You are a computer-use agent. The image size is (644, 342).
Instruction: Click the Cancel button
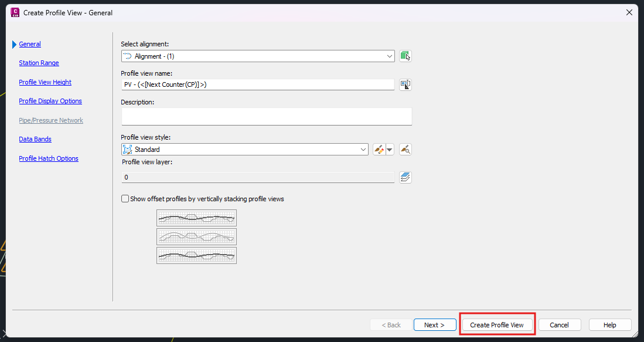[x=559, y=325]
